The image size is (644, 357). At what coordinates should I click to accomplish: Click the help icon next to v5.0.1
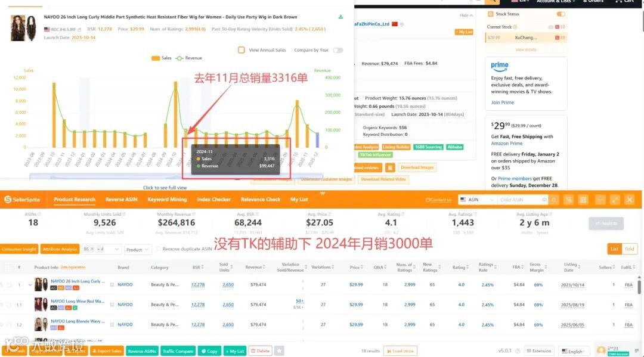click(x=518, y=351)
